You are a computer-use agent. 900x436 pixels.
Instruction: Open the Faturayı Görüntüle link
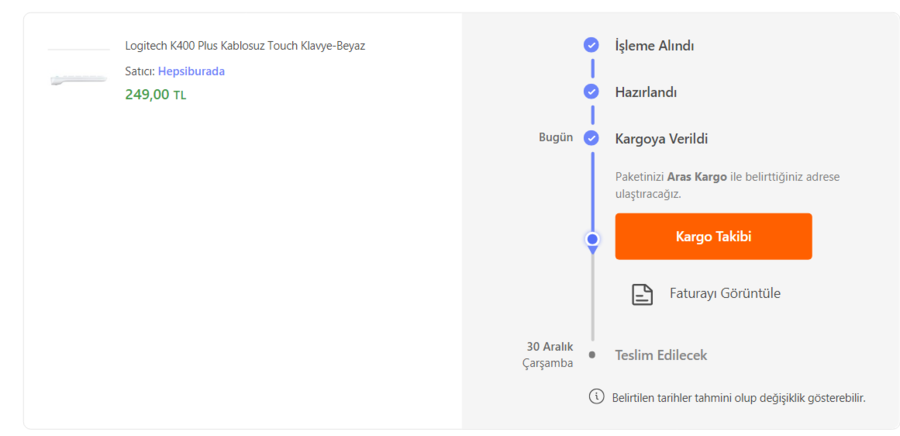pos(724,294)
